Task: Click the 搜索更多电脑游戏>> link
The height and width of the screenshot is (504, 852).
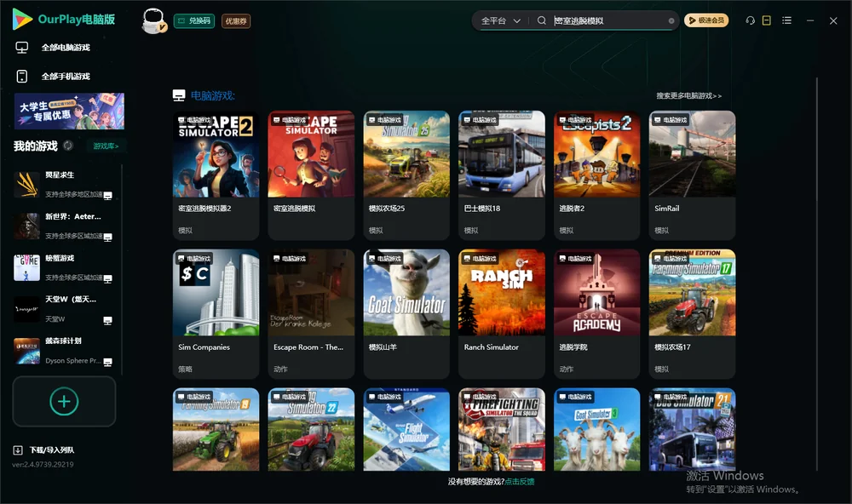Action: pos(688,95)
